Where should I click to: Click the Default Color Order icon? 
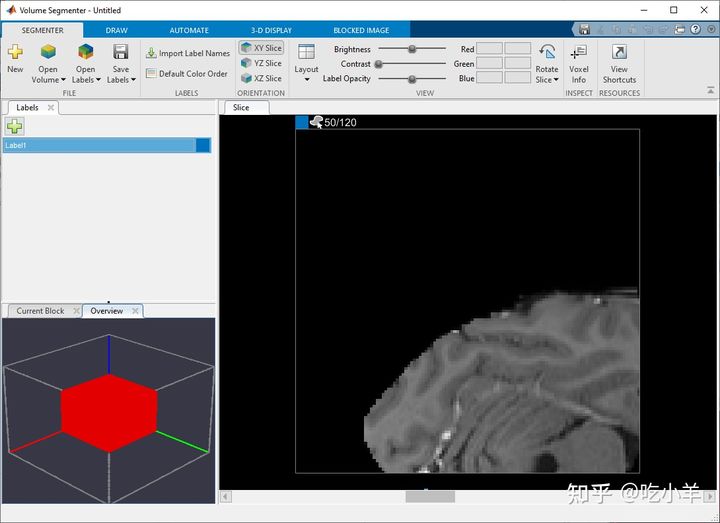[x=151, y=73]
